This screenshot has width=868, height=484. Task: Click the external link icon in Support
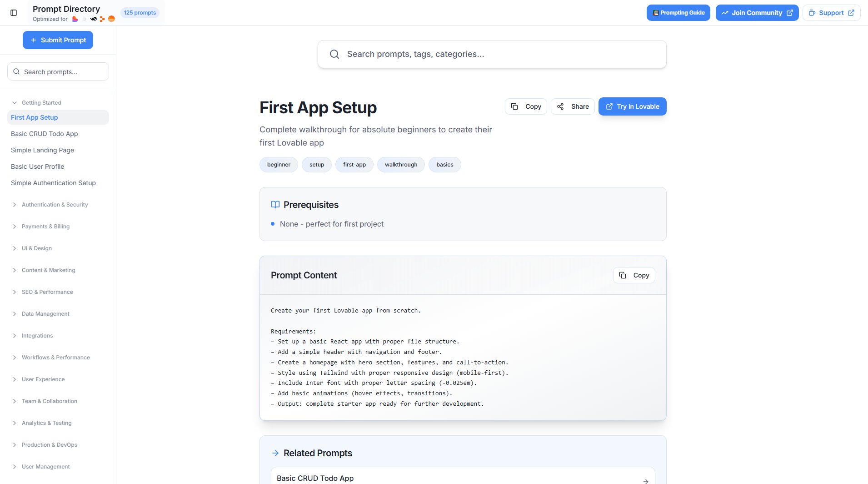click(851, 13)
